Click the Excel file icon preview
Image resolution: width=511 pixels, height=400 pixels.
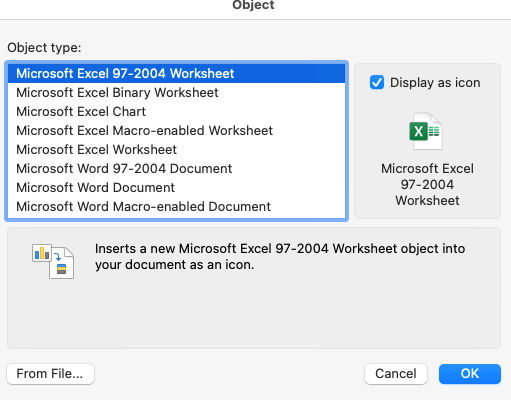(426, 131)
